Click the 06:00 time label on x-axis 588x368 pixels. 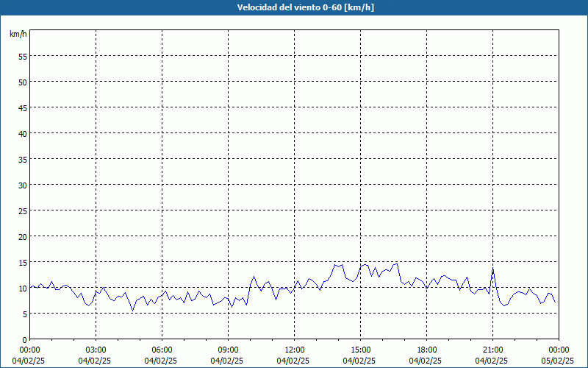tap(162, 350)
